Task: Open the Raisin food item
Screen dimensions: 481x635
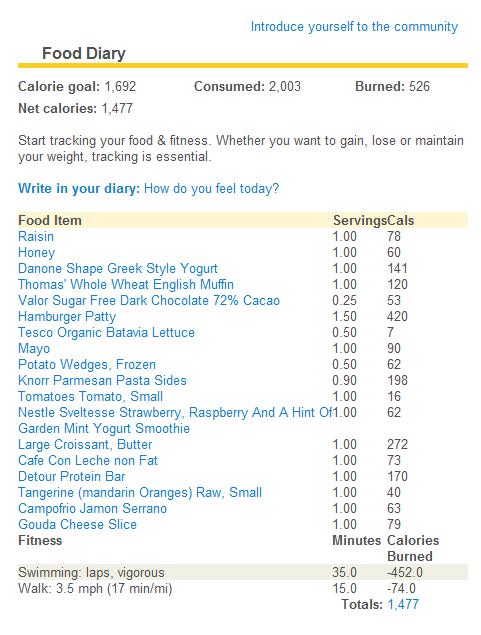Action: coord(36,237)
